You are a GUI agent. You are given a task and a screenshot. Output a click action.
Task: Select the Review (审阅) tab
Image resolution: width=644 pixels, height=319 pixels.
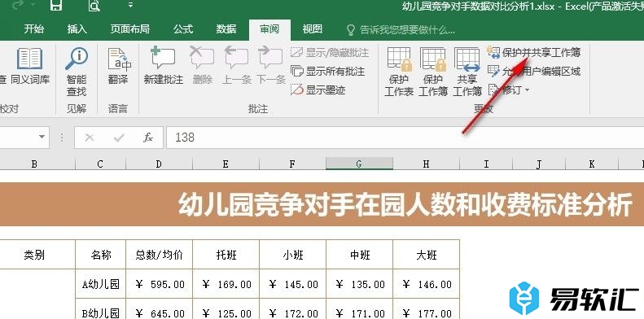click(x=269, y=29)
